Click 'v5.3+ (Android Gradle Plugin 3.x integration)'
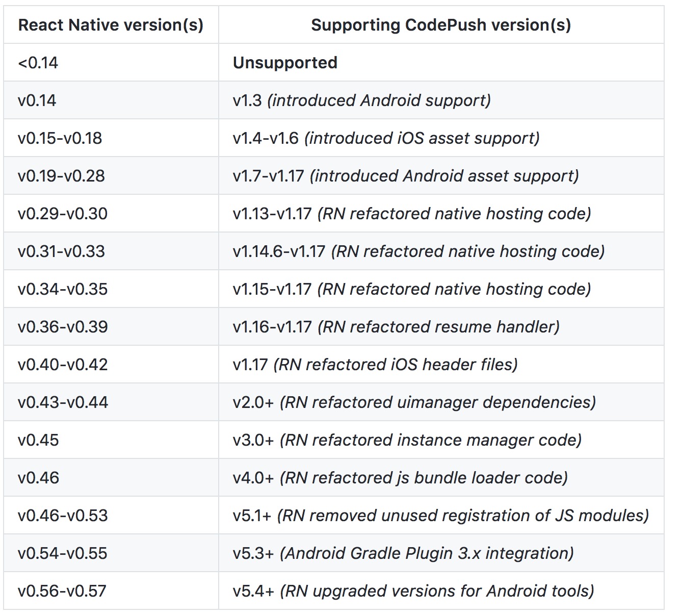The width and height of the screenshot is (681, 616). pos(441,553)
